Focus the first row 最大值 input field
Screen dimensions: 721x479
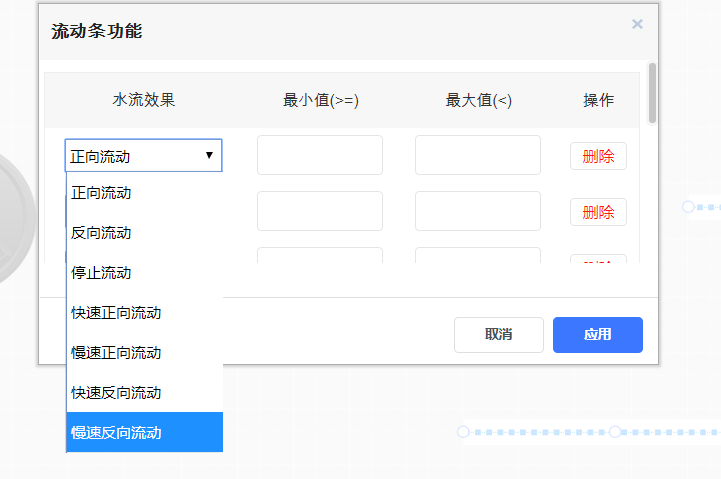tap(478, 155)
